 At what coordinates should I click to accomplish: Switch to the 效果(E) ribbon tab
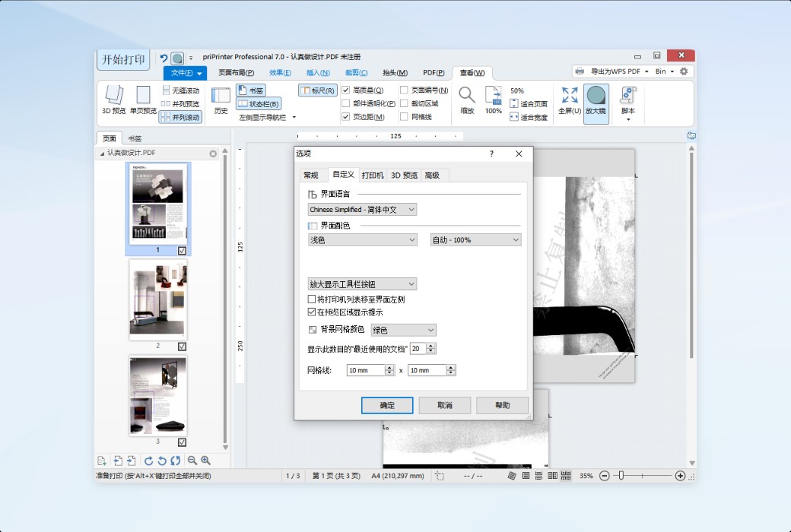280,73
